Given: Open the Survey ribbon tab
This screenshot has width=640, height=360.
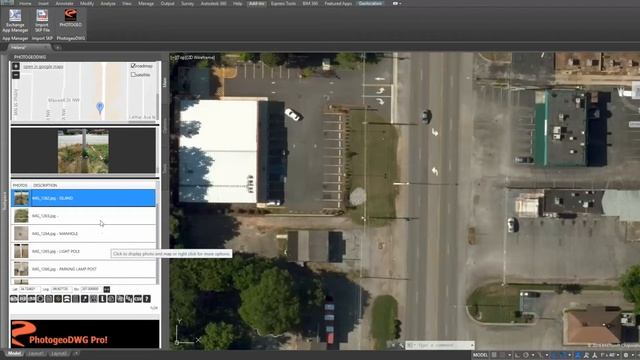Looking at the screenshot, I should tap(187, 3).
